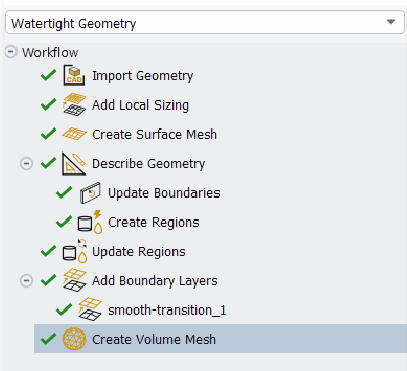Click the Create Regions cylinder icon
Screen dimensions: 407x371
(x=89, y=222)
